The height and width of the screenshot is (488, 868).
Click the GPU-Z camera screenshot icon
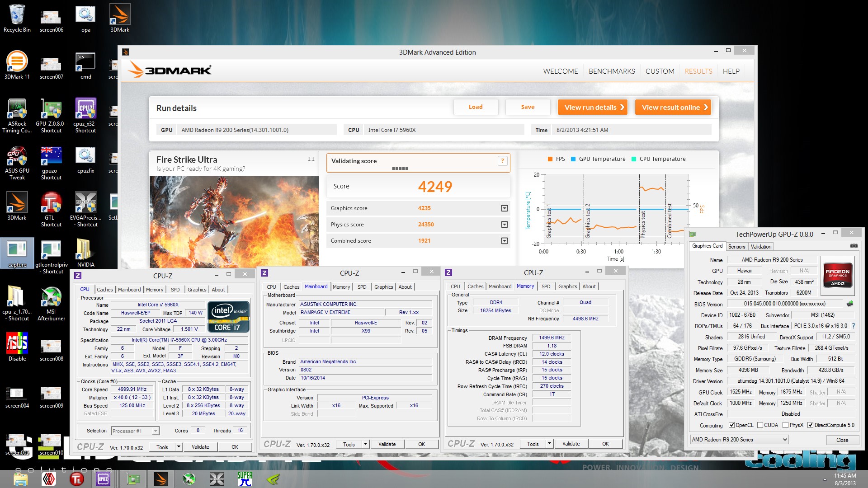854,246
